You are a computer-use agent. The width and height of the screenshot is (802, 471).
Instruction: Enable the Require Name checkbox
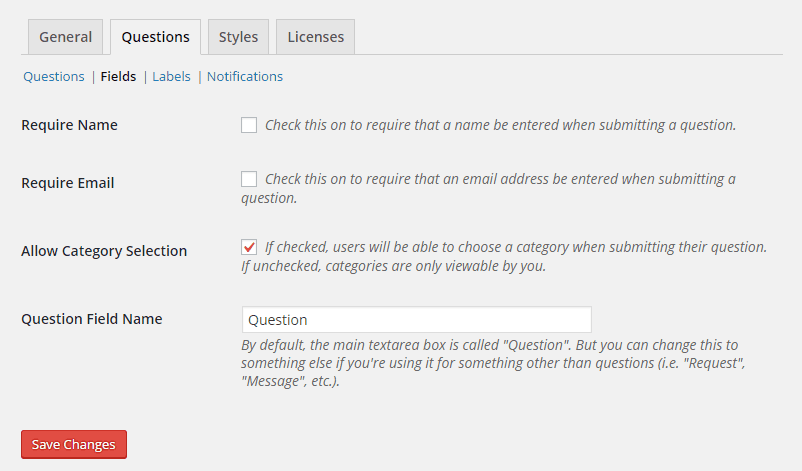249,126
